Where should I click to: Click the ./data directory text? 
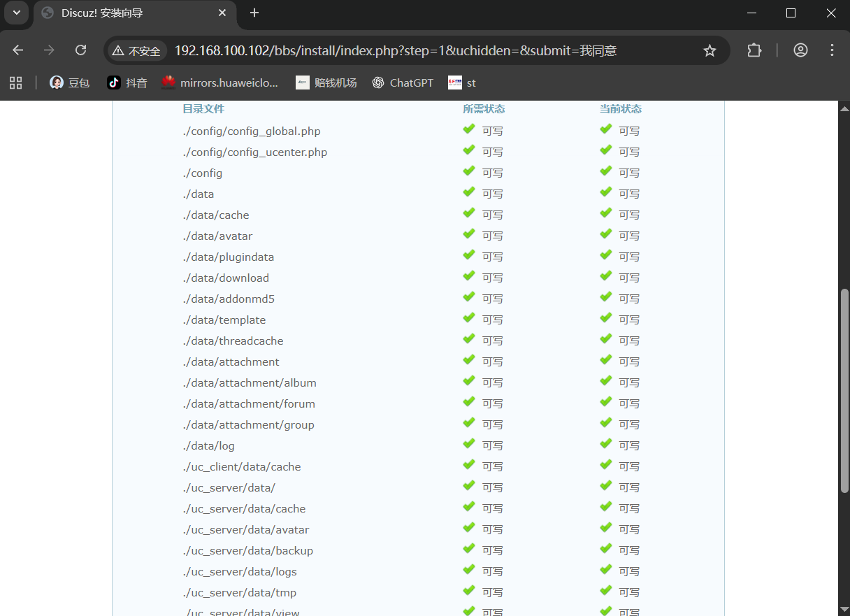tap(199, 194)
